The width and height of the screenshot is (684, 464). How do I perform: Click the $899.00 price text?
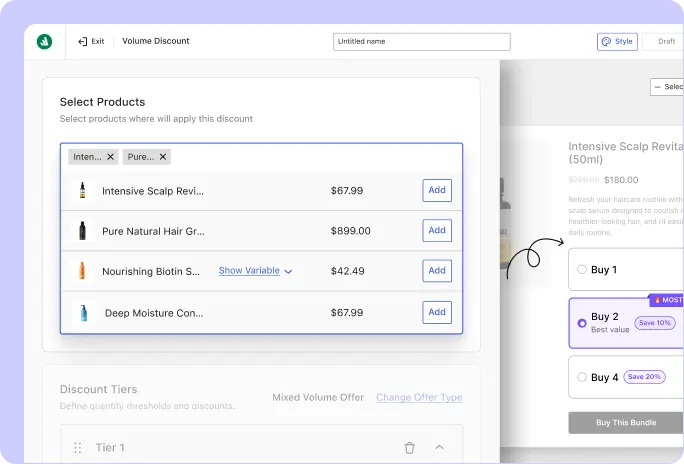(x=351, y=231)
